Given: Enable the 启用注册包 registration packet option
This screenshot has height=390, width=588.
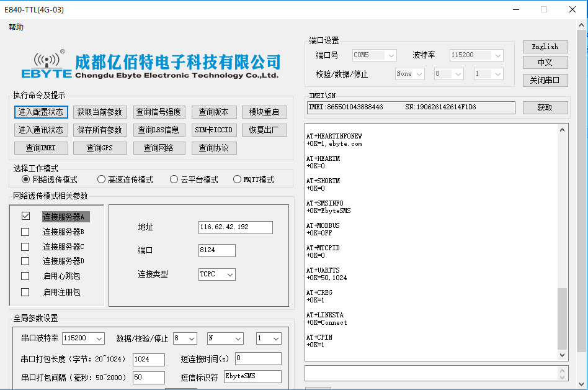Looking at the screenshot, I should pyautogui.click(x=25, y=292).
